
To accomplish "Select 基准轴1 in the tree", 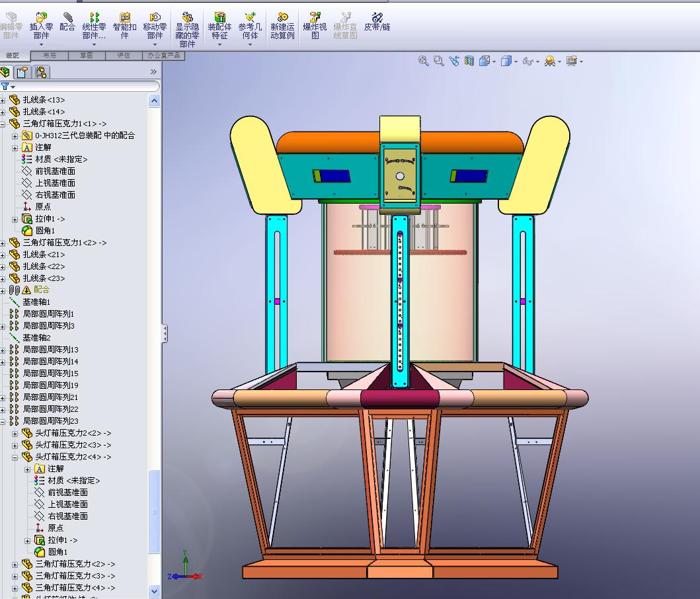I will pos(36,302).
